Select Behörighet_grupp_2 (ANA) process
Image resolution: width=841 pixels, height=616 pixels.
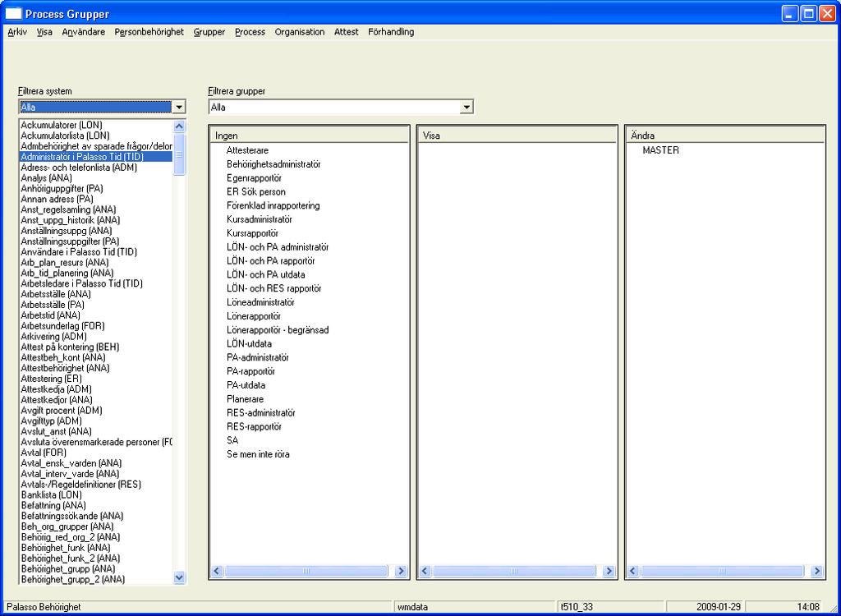tap(73, 580)
